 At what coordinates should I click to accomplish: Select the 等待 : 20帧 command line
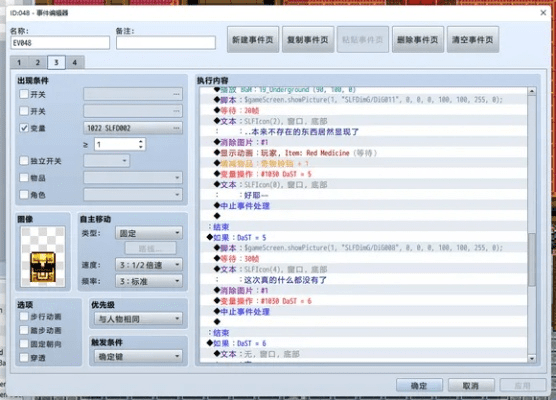tap(363, 111)
